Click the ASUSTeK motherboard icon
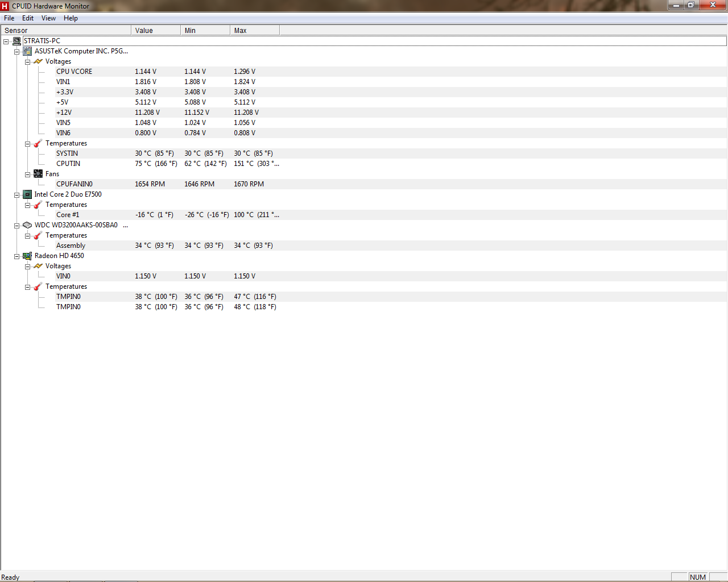This screenshot has width=728, height=582. pyautogui.click(x=27, y=51)
